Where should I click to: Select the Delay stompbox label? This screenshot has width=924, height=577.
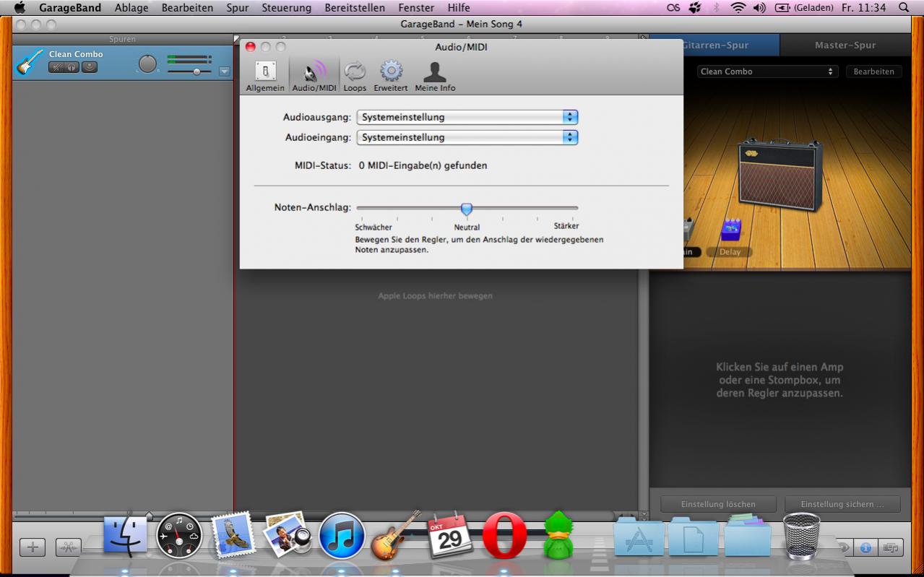[x=730, y=252]
